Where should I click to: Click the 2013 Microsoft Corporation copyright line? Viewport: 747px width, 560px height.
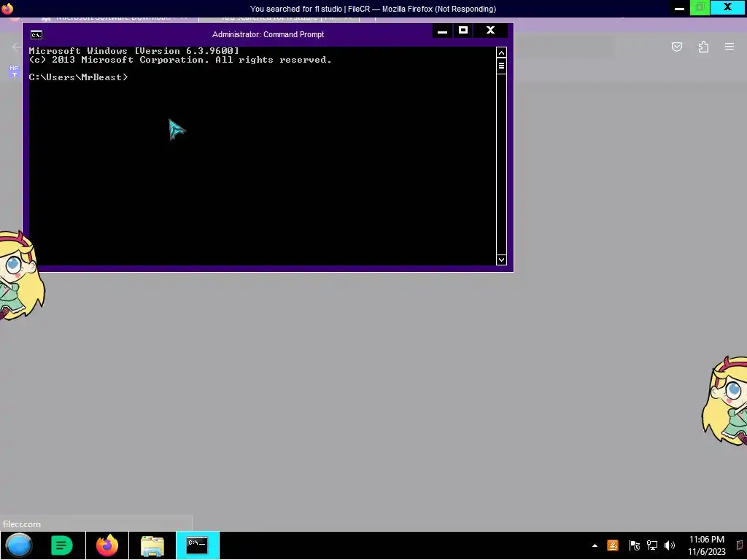pyautogui.click(x=180, y=60)
